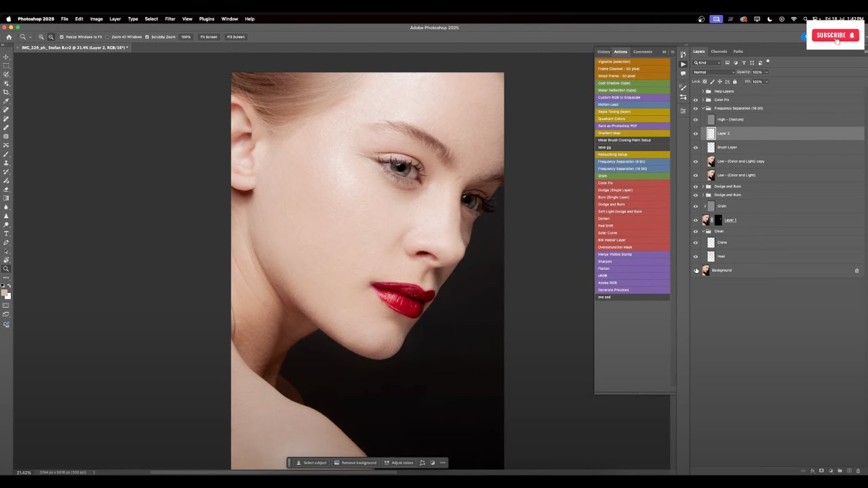Select the Type tool
868x488 pixels.
tap(6, 234)
